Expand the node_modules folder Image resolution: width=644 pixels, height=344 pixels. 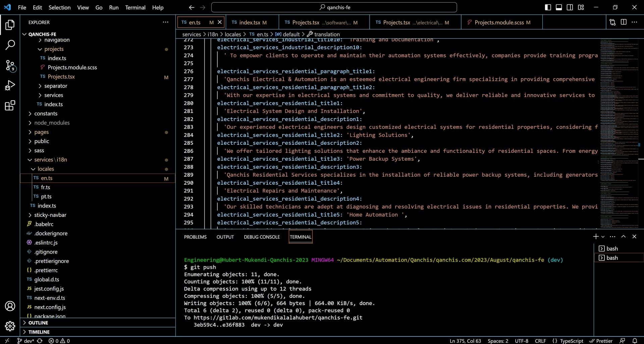98,123
